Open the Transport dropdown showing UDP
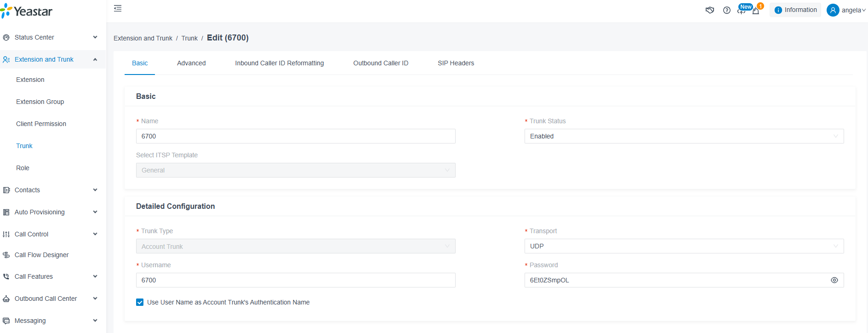This screenshot has width=868, height=333. click(x=684, y=246)
